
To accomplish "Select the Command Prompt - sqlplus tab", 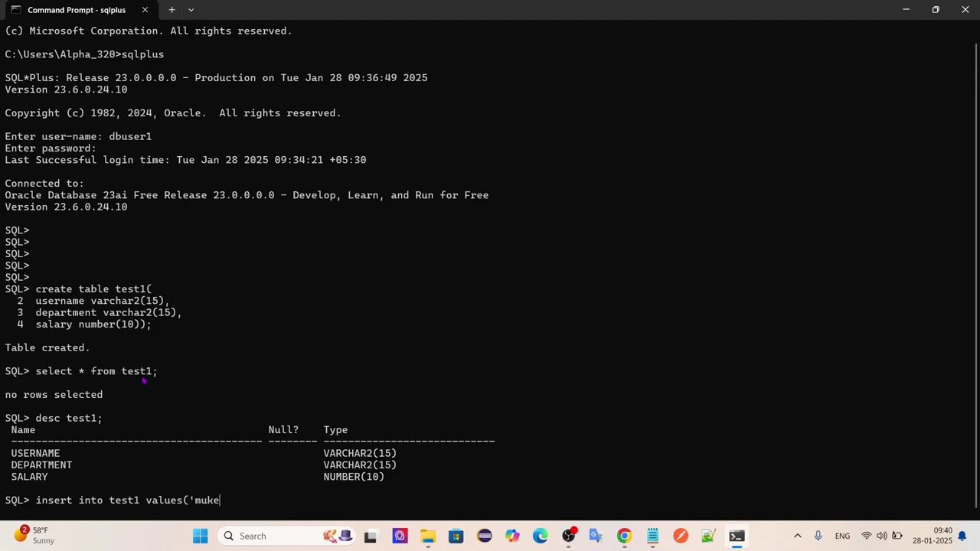I will [x=77, y=10].
